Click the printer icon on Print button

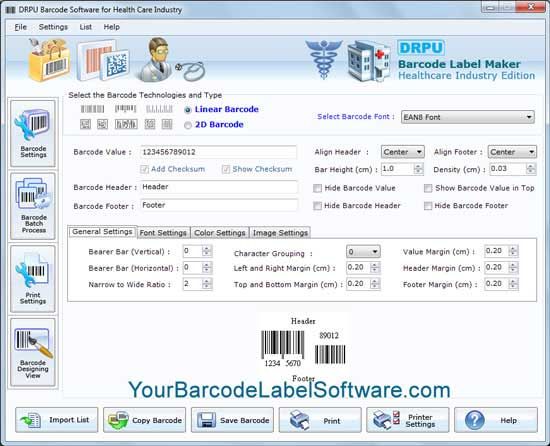[300, 420]
